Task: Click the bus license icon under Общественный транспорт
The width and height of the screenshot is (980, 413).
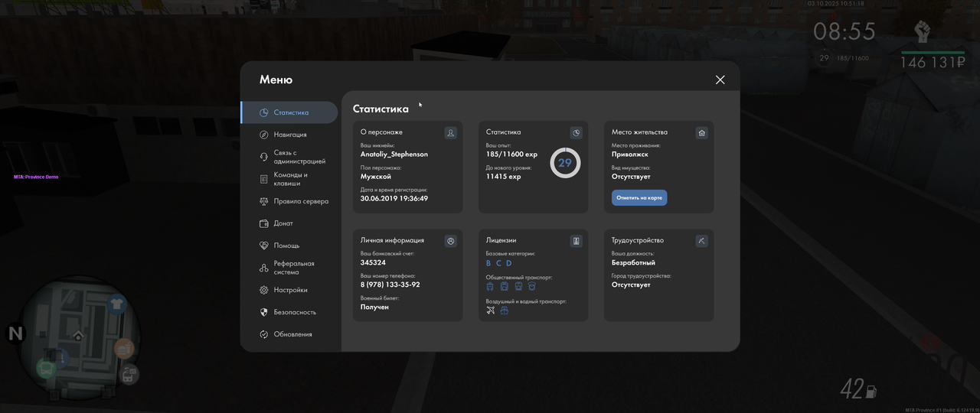Action: tap(490, 287)
